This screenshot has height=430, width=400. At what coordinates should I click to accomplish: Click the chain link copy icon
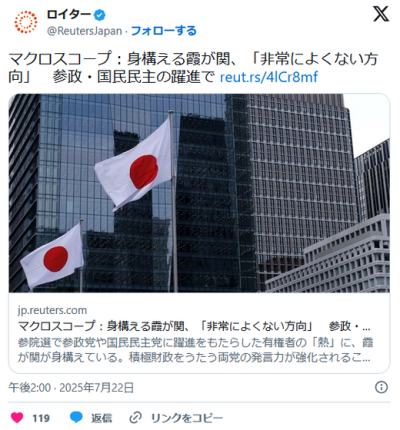point(135,418)
